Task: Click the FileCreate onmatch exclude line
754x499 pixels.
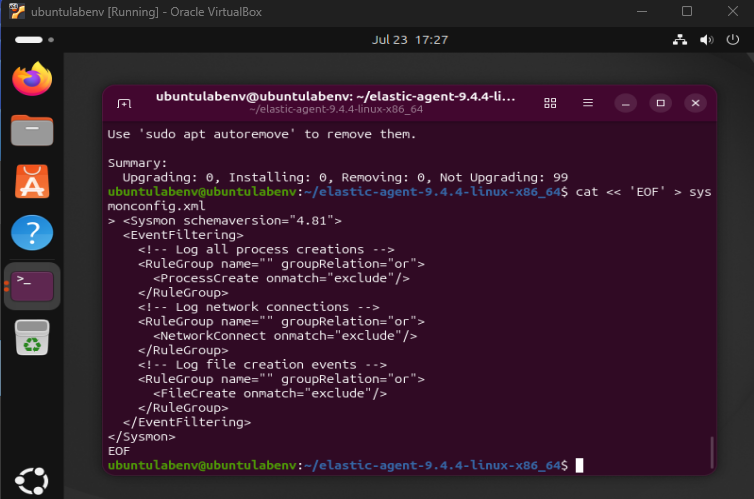Action: point(270,394)
